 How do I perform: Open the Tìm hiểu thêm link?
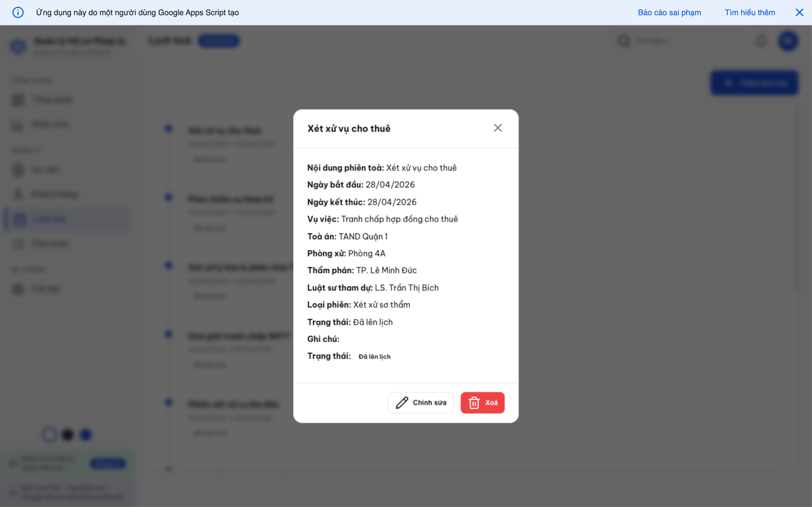pos(750,12)
